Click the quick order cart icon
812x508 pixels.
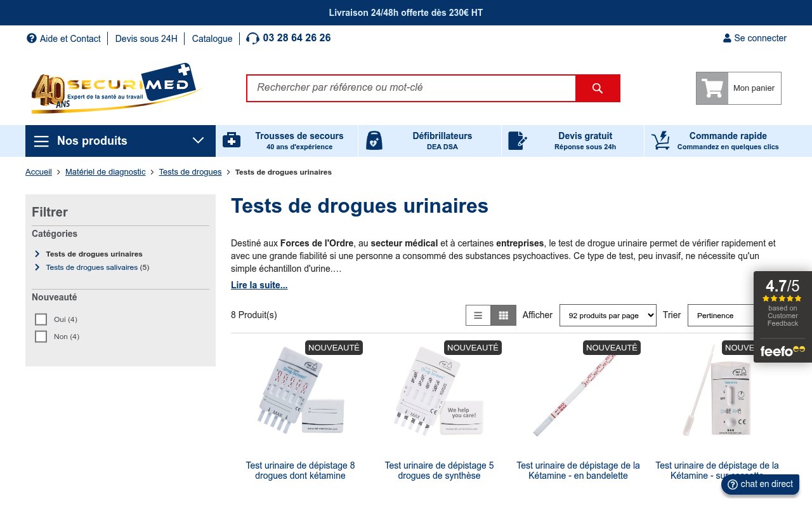pos(660,140)
